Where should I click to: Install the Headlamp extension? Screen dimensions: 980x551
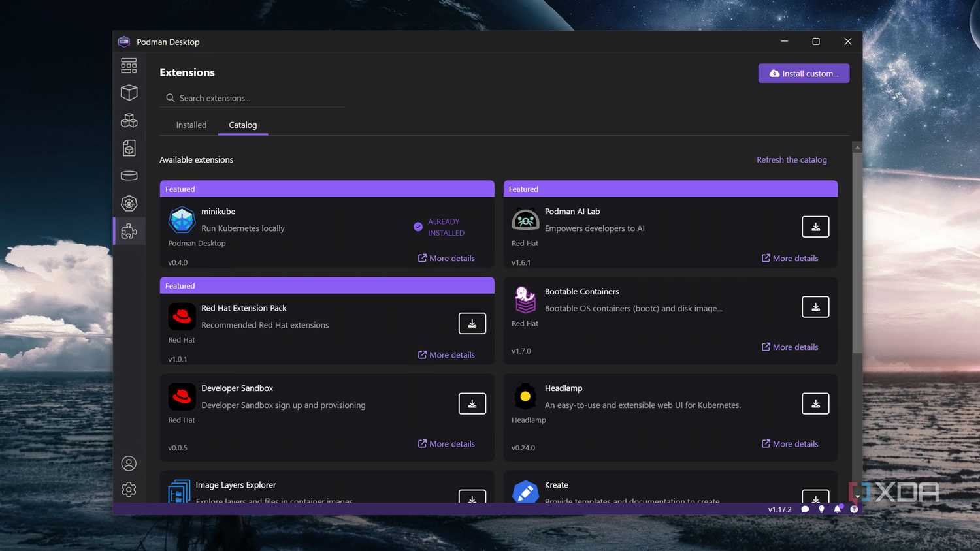click(x=815, y=403)
